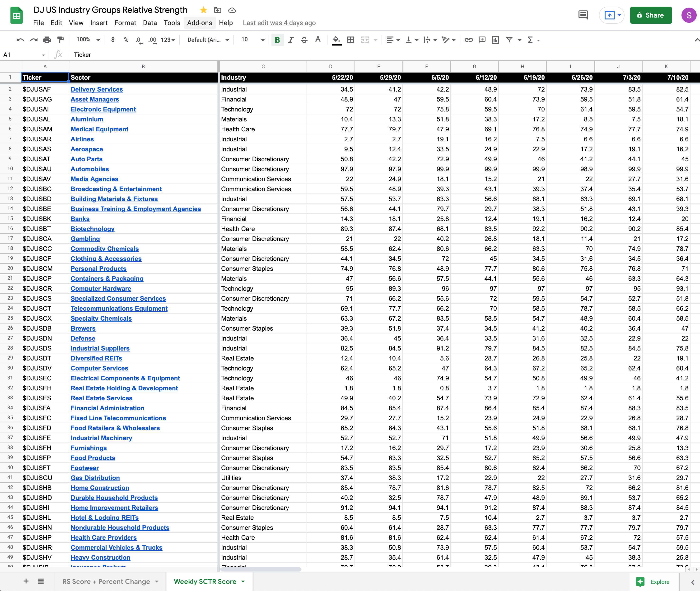Click the print icon
The width and height of the screenshot is (700, 591).
tap(47, 40)
